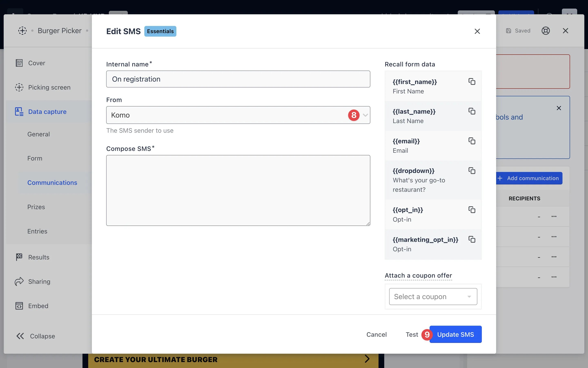Click the Picking screen crosshair icon

(x=19, y=87)
